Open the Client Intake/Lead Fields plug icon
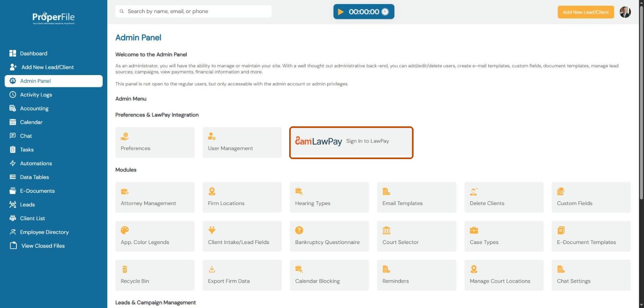 [212, 230]
